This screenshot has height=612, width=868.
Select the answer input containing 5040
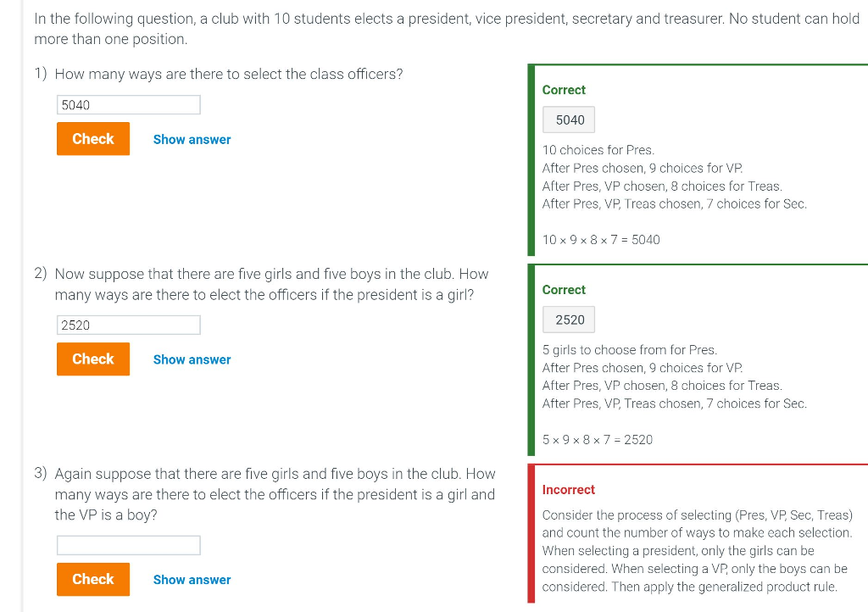click(x=128, y=104)
